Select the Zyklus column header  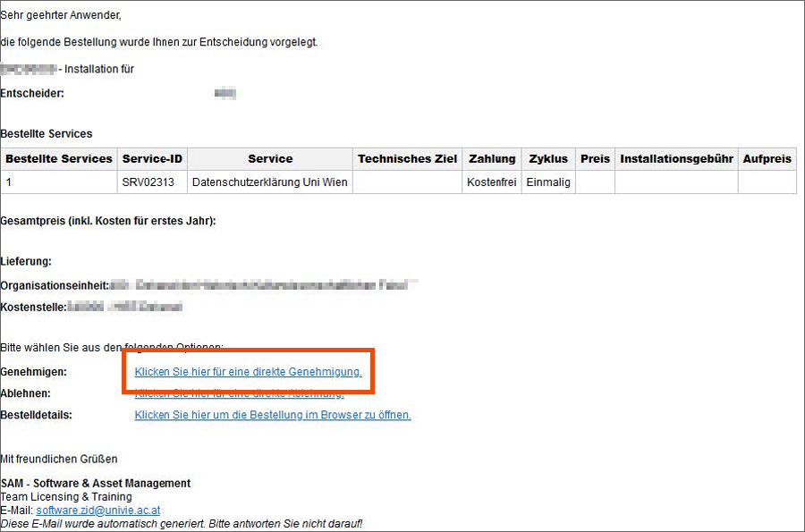(x=547, y=159)
